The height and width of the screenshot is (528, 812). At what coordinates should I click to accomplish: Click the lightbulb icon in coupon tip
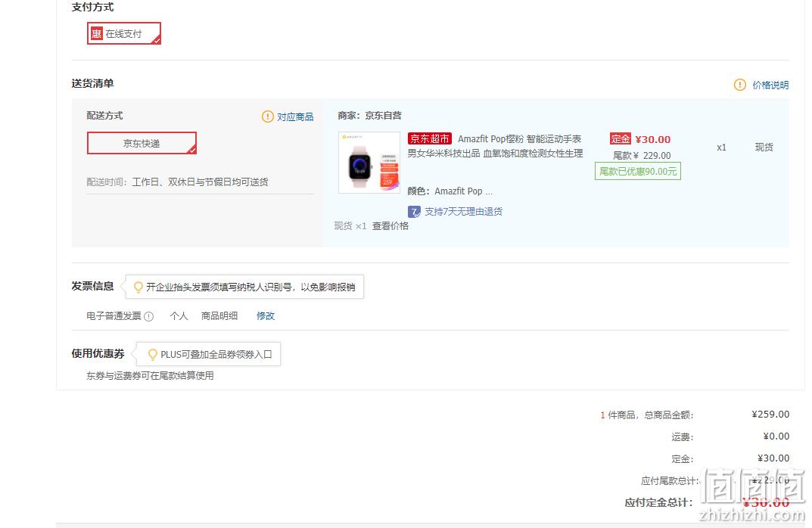pos(153,355)
